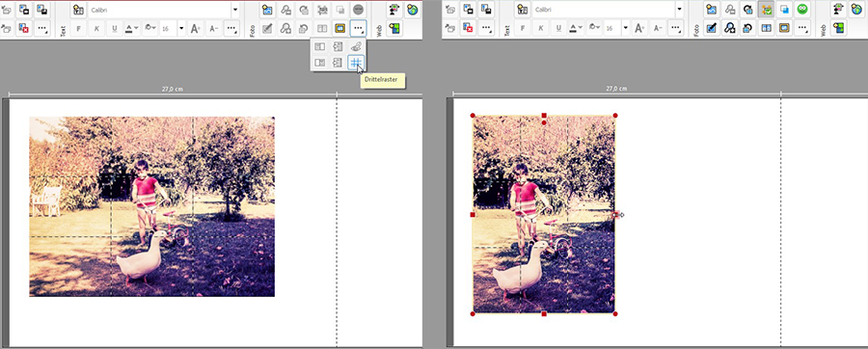Open the Calibri font dropdown in left toolbar

pyautogui.click(x=234, y=10)
